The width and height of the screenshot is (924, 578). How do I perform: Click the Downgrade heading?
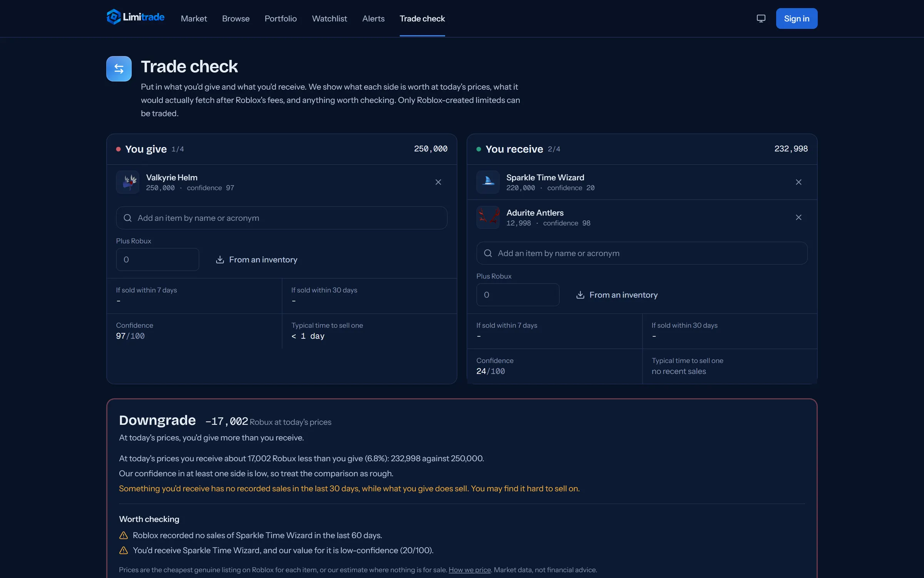157,420
